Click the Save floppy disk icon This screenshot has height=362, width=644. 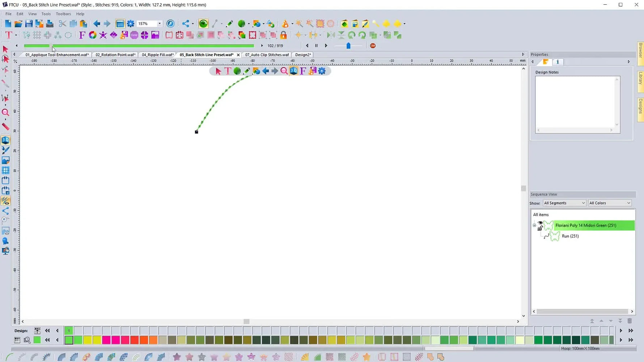pyautogui.click(x=29, y=24)
